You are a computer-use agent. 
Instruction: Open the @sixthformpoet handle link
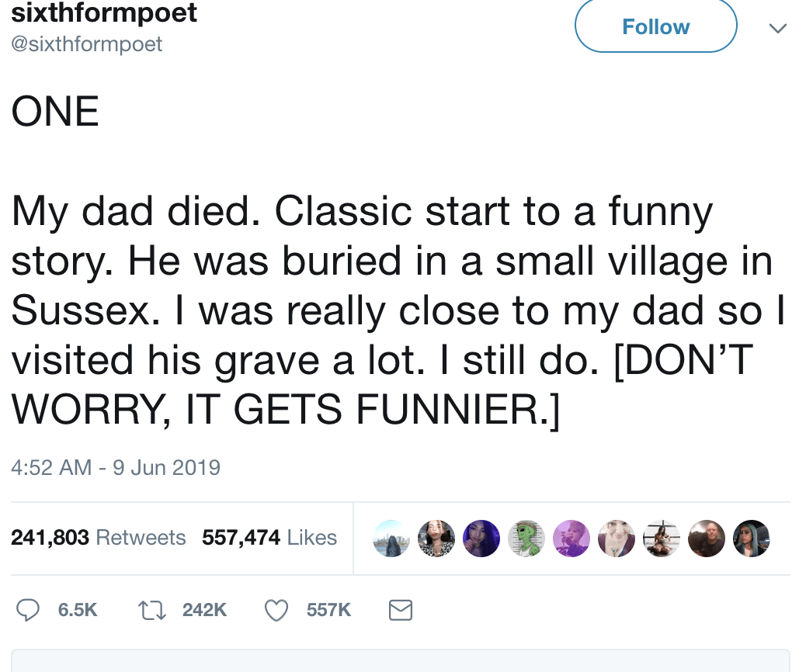pos(86,43)
